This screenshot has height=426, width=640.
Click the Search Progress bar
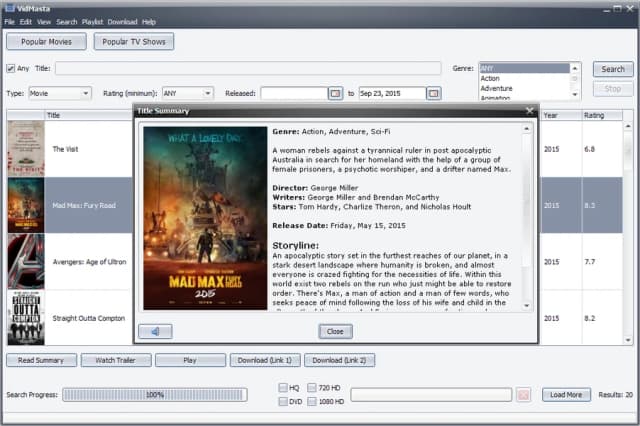click(155, 395)
